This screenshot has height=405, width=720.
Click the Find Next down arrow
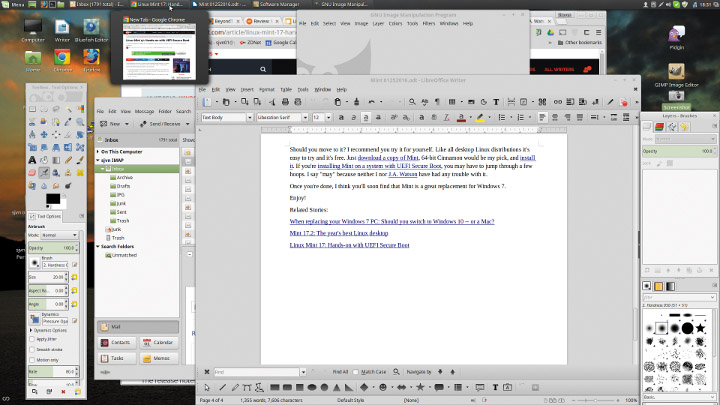(440, 372)
